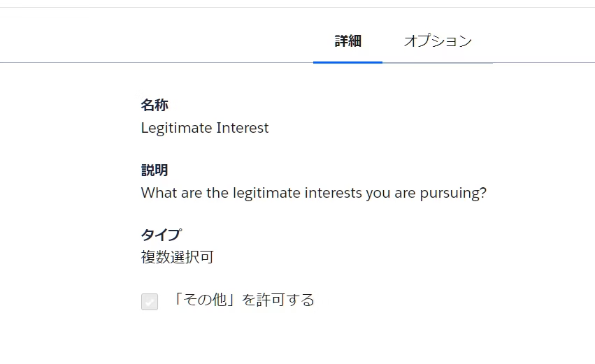Open the オプション tab
595x364 pixels.
pos(438,41)
